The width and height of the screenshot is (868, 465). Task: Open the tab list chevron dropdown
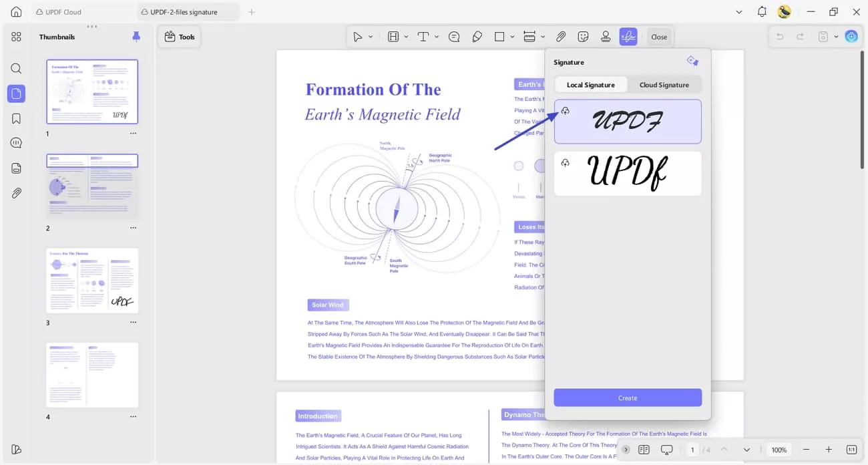(738, 12)
